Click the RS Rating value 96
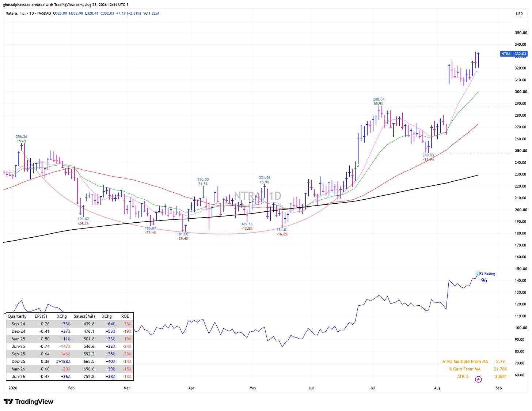The image size is (532, 411). 484,280
